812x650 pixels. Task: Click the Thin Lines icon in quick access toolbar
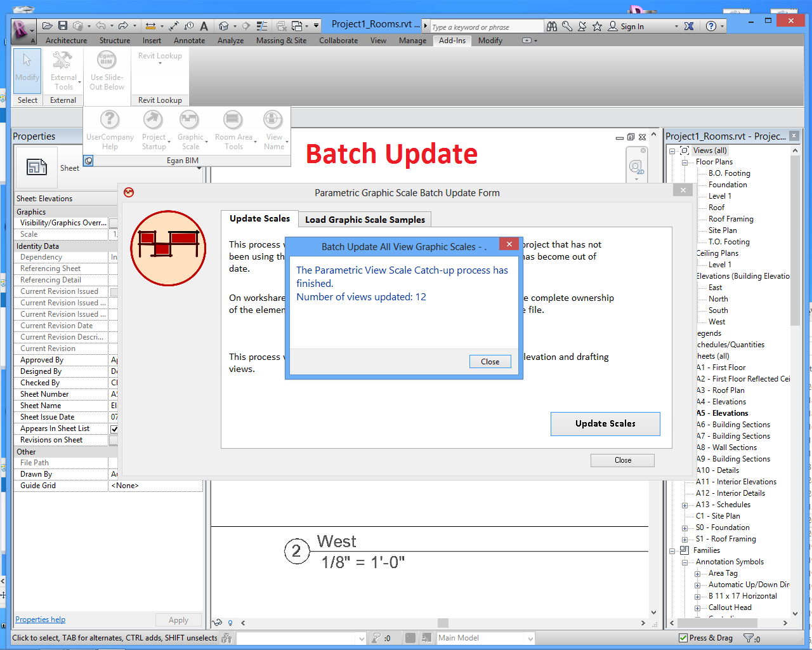(x=263, y=26)
